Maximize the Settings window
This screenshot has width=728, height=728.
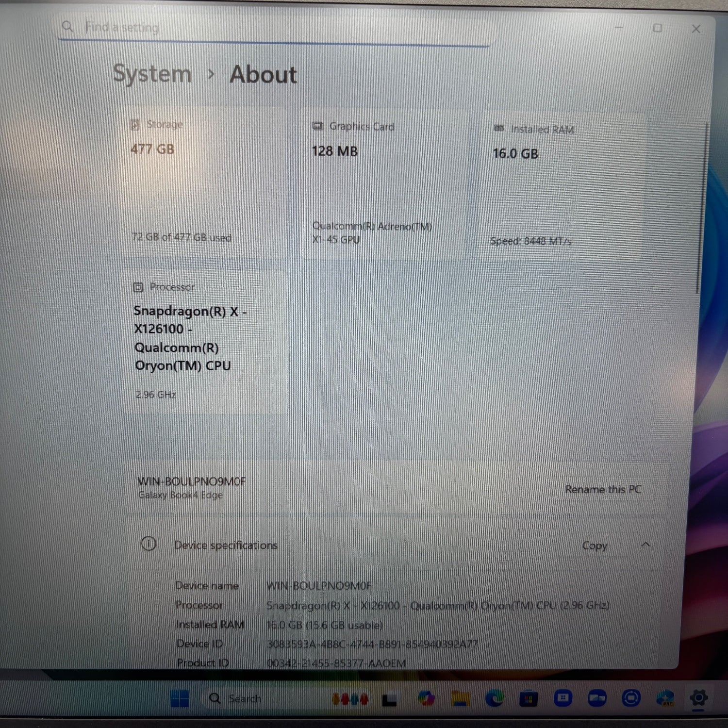pos(657,28)
